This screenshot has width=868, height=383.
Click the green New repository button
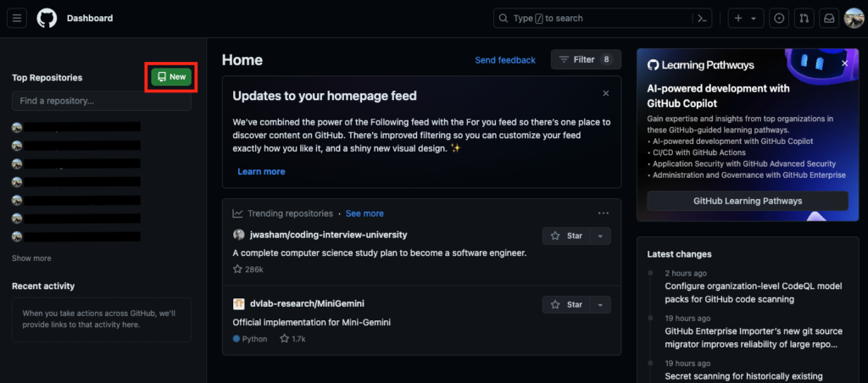(171, 77)
